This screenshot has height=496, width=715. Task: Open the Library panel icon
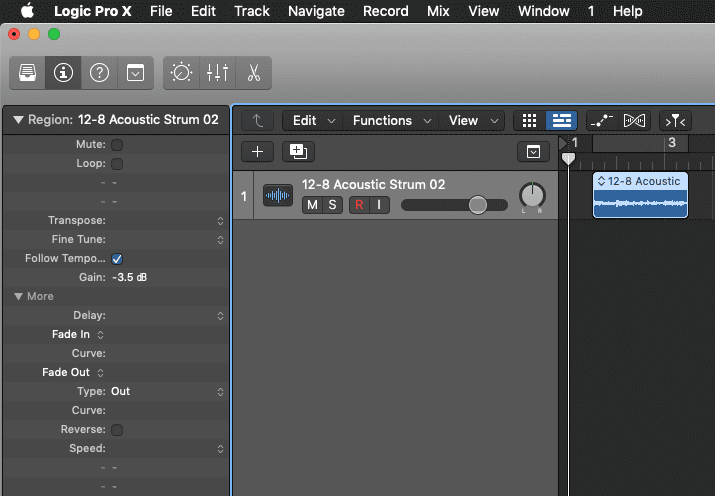click(x=27, y=73)
